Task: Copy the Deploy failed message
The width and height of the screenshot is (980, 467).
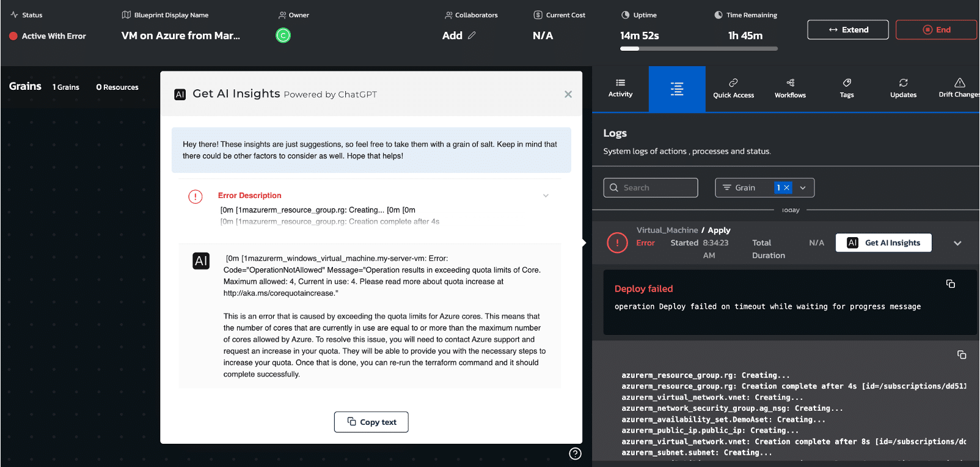Action: 951,284
